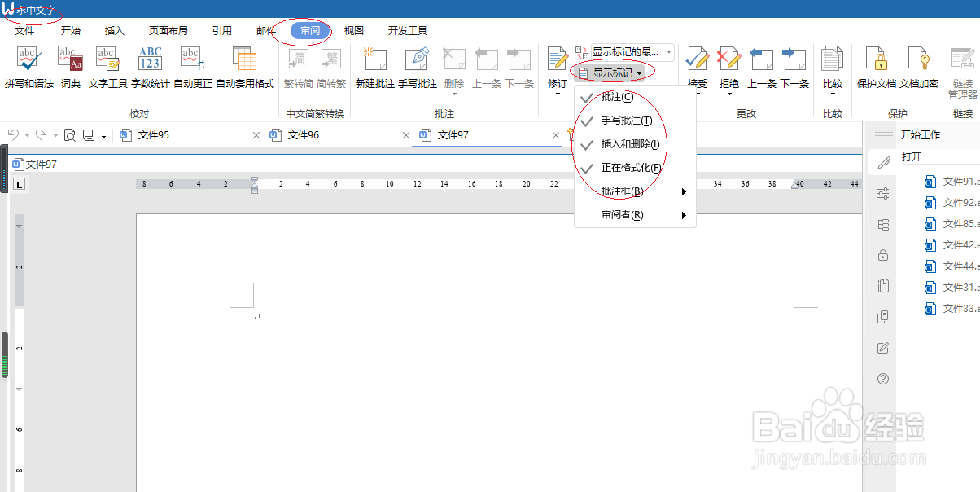Open the undo history dropdown arrow
This screenshot has width=980, height=492.
coord(26,135)
